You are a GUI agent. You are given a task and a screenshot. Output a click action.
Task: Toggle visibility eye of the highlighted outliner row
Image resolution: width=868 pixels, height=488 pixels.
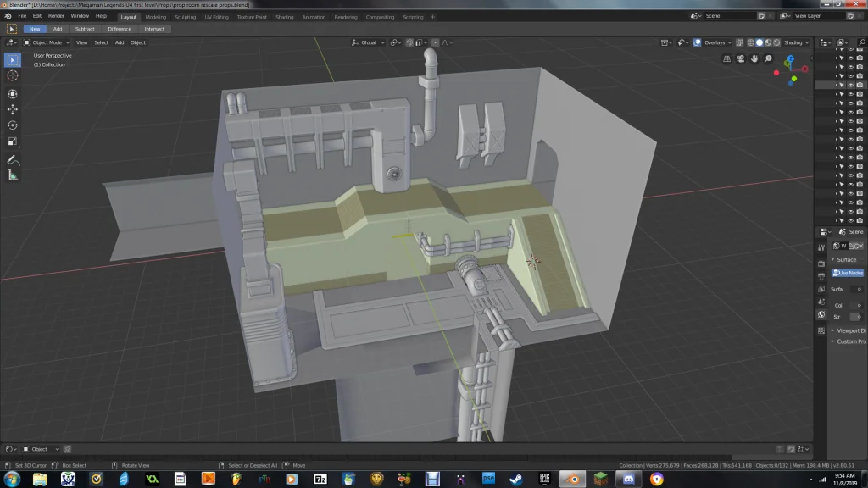(x=851, y=86)
